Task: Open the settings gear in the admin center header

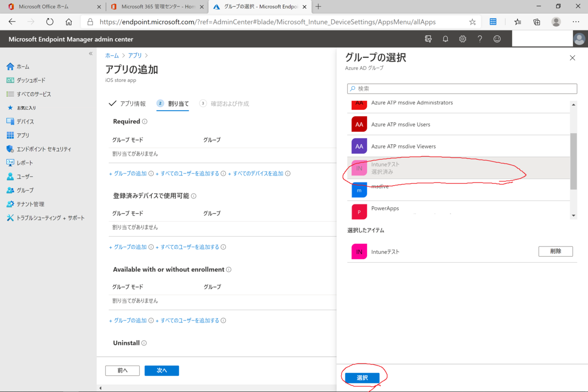Action: [x=463, y=39]
